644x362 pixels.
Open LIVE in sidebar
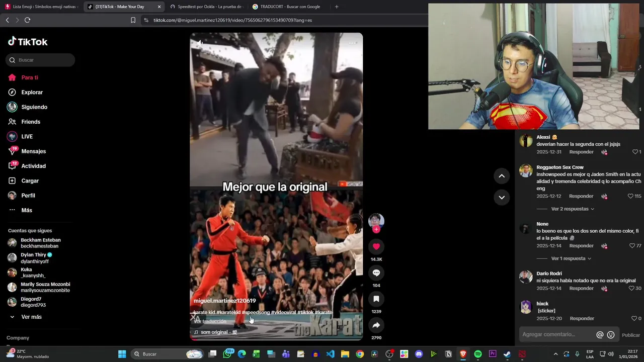click(27, 136)
